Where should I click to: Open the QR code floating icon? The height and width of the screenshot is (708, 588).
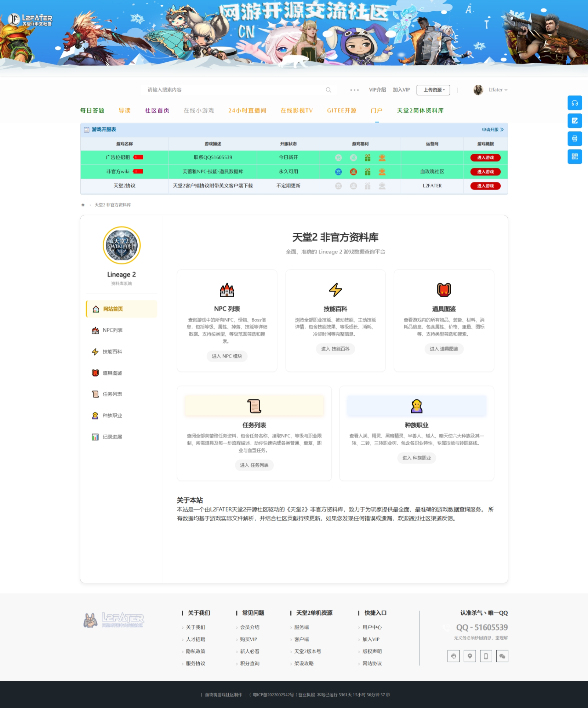click(x=575, y=157)
